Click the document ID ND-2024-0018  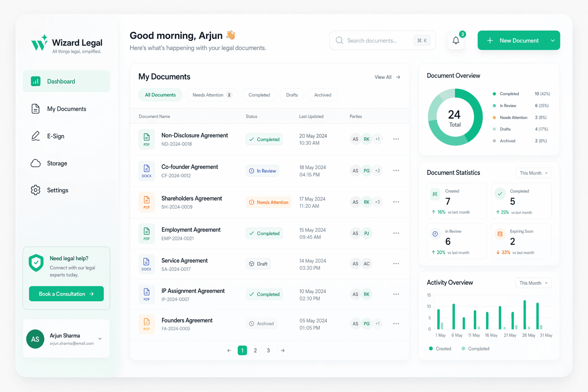176,144
